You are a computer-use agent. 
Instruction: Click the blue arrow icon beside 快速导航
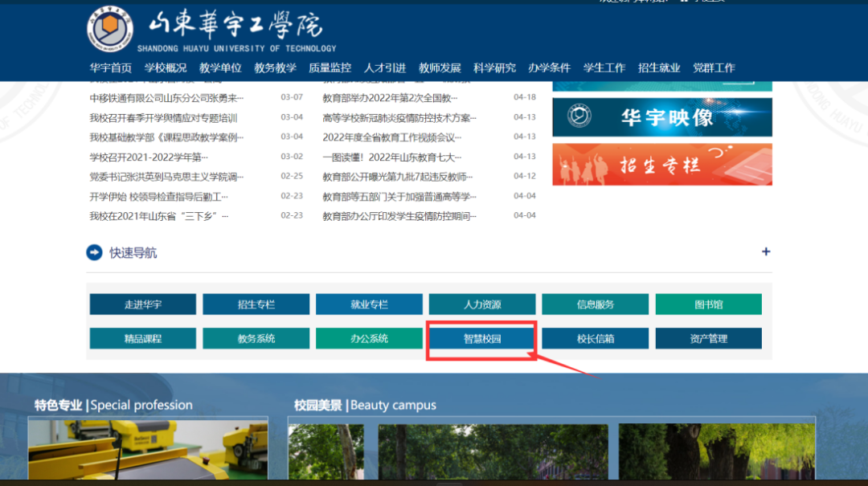point(94,252)
